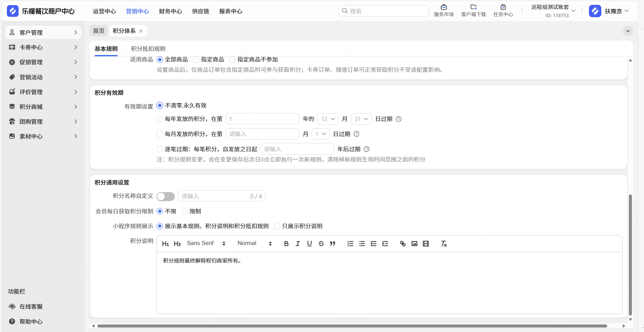Image resolution: width=644 pixels, height=332 pixels.
Task: Click the horizontal scrollbar at the bottom
Action: [352, 326]
